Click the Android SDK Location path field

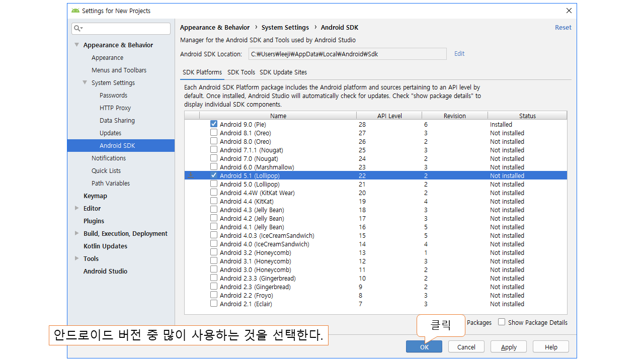coord(347,54)
